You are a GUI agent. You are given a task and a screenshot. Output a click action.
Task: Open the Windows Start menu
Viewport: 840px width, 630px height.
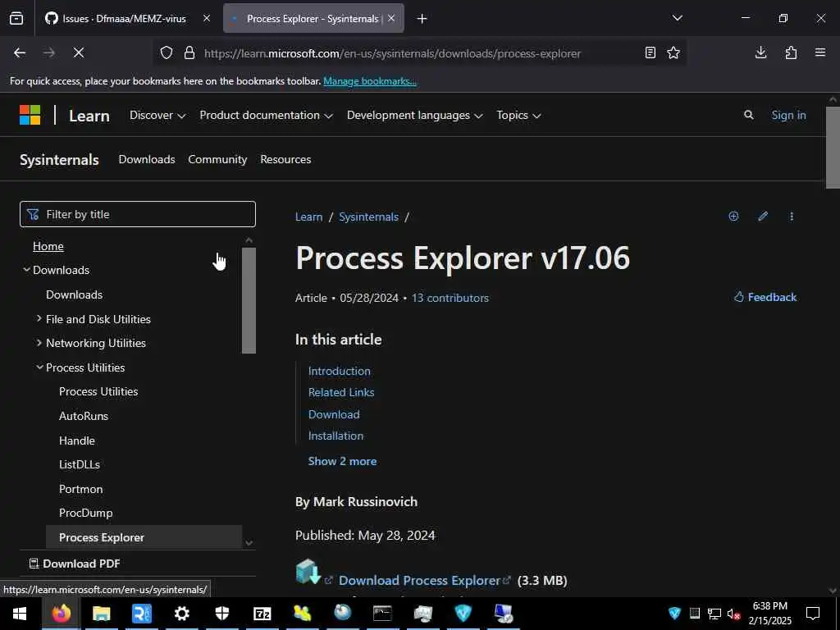(x=20, y=614)
